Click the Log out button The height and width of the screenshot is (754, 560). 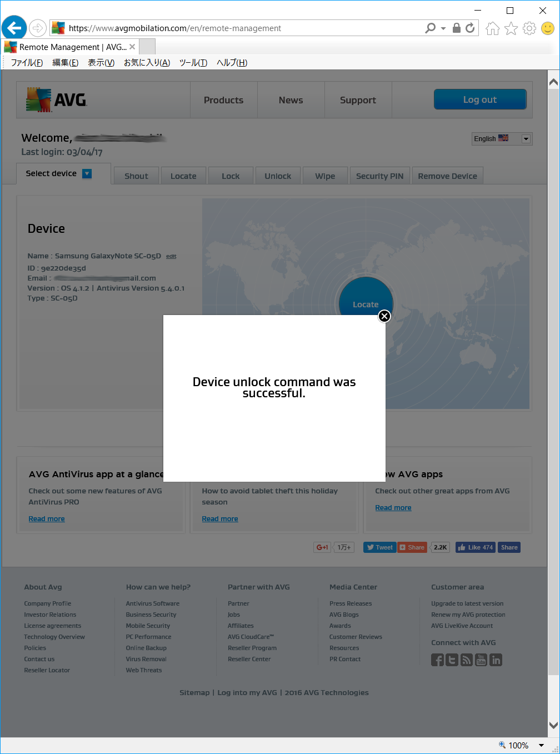480,99
